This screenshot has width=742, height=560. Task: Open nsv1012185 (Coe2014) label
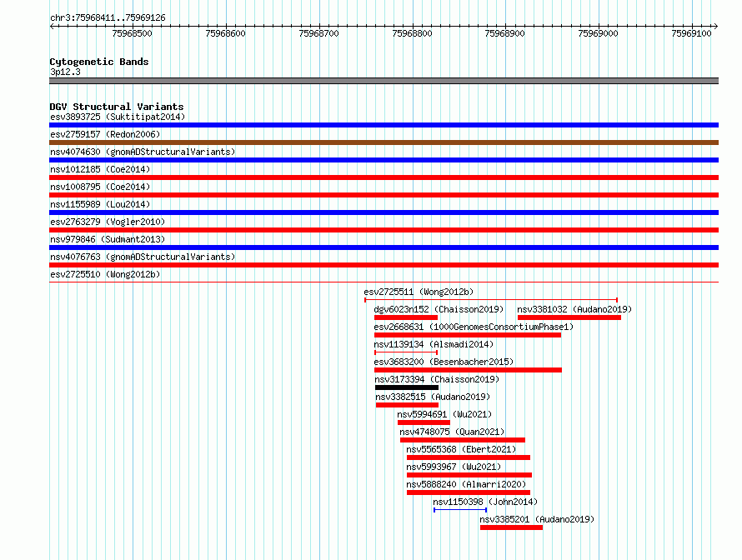point(100,169)
